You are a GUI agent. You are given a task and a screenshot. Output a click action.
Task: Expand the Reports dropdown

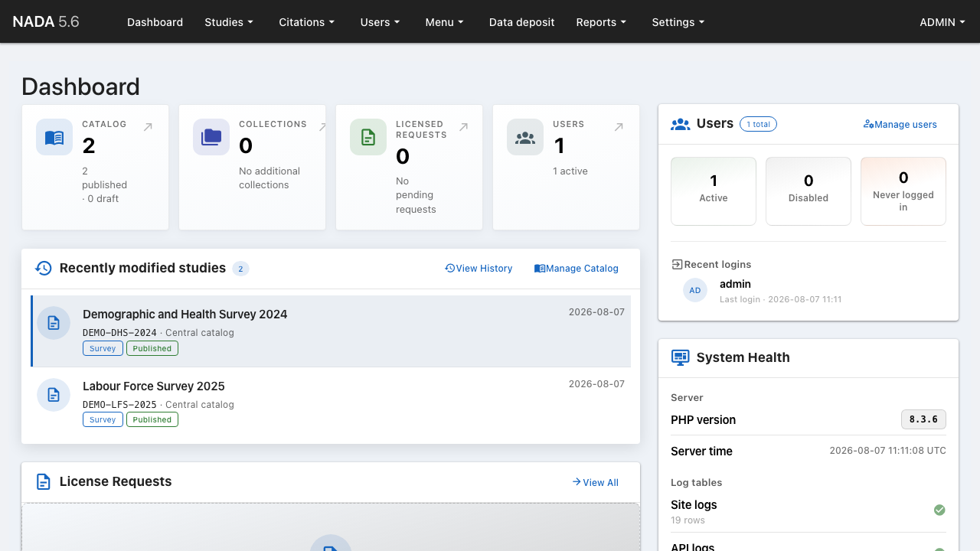coord(601,22)
